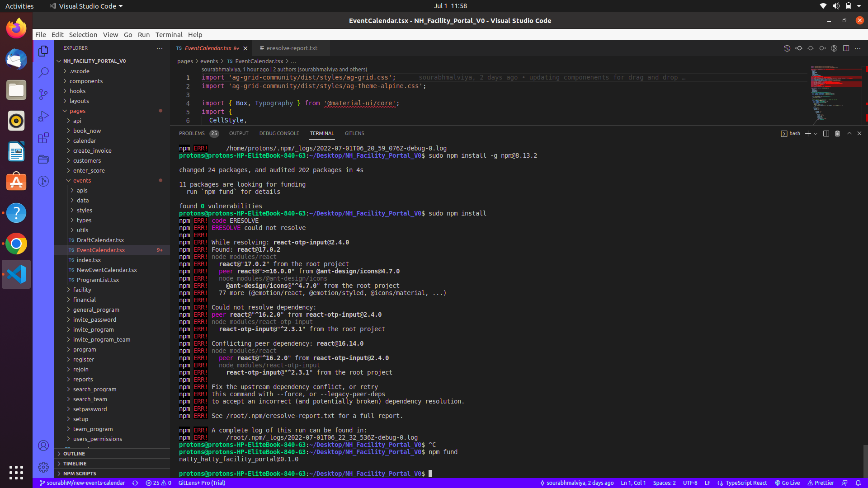
Task: Click open changes with previous revision icon
Action: tap(799, 48)
